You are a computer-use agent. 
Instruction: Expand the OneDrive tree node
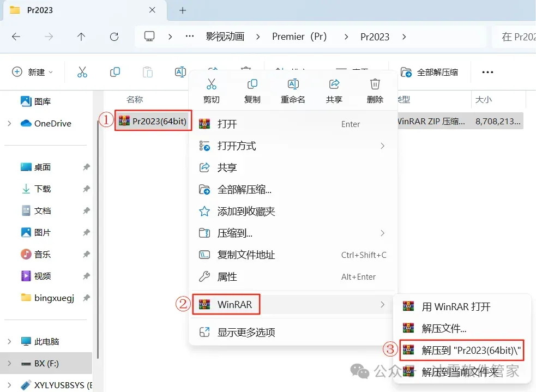[x=9, y=123]
